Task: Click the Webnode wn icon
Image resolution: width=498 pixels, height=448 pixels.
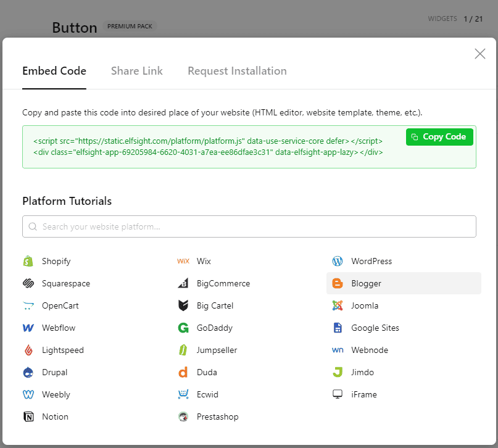Action: [338, 350]
